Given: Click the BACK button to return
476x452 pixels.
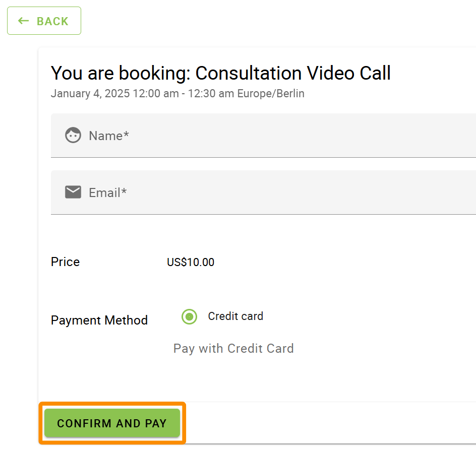Looking at the screenshot, I should 44,21.
